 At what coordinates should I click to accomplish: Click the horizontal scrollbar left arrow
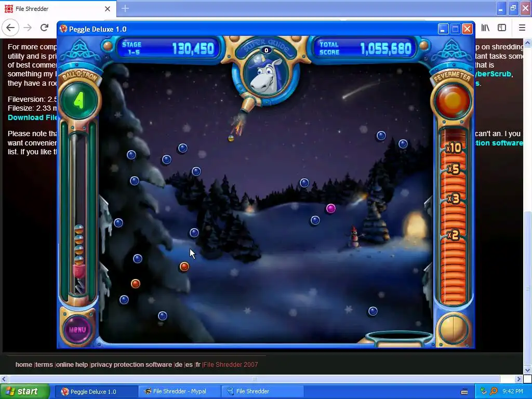tap(4, 379)
